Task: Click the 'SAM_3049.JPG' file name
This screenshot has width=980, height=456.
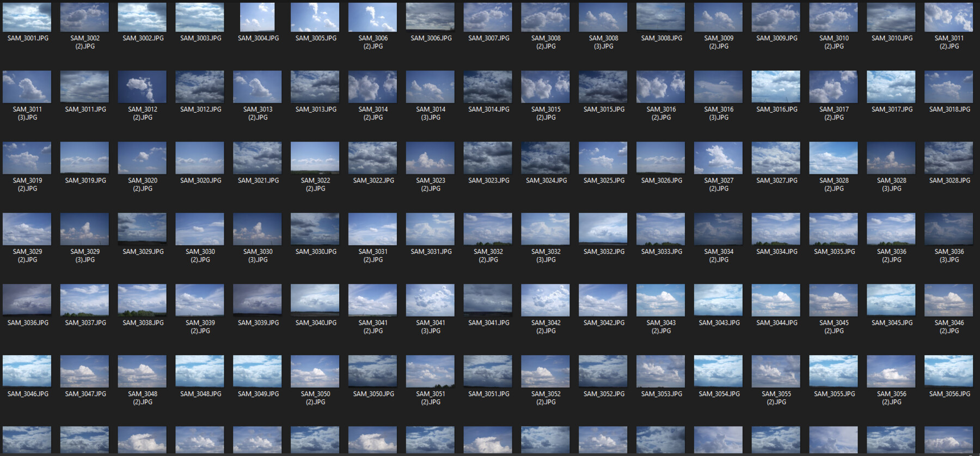Action: 259,394
